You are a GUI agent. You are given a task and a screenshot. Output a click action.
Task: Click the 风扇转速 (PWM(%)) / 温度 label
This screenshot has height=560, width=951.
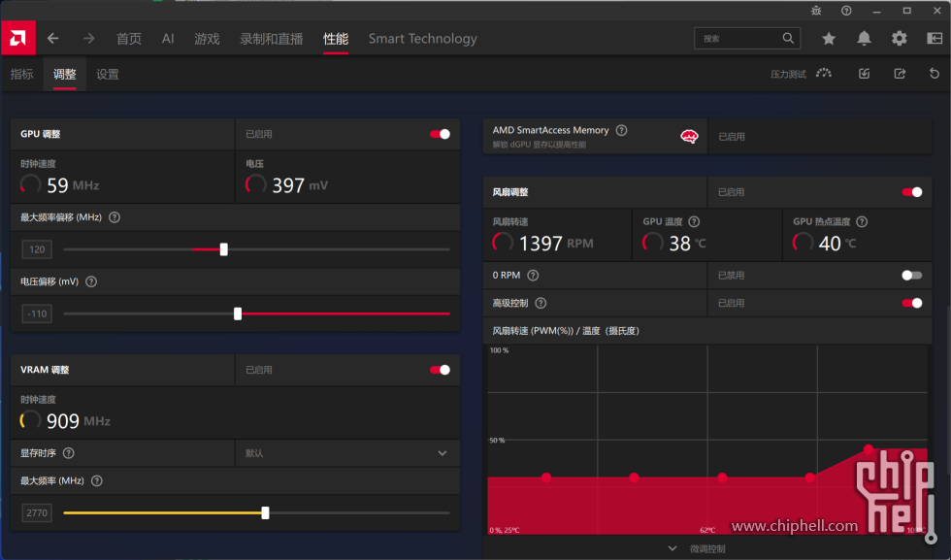565,331
